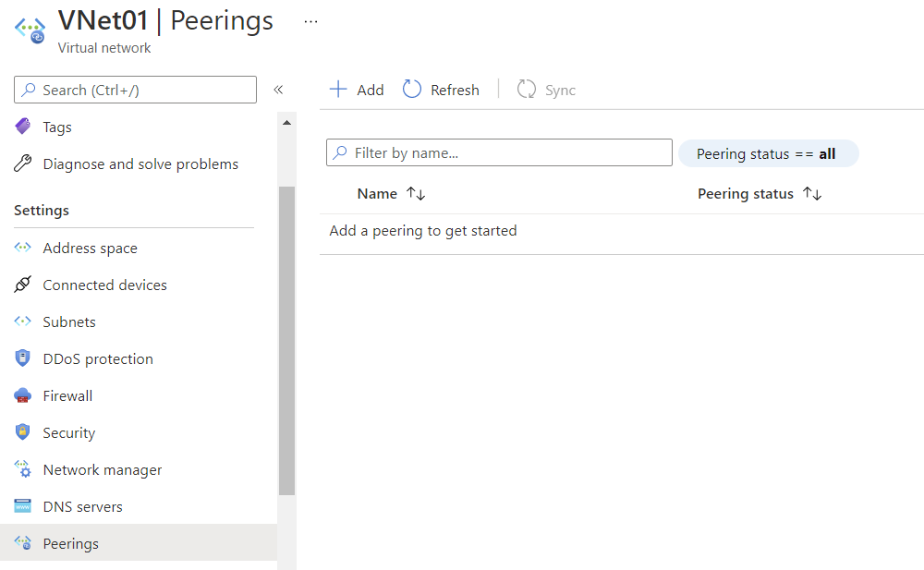Click the DNS servers icon

tap(22, 506)
